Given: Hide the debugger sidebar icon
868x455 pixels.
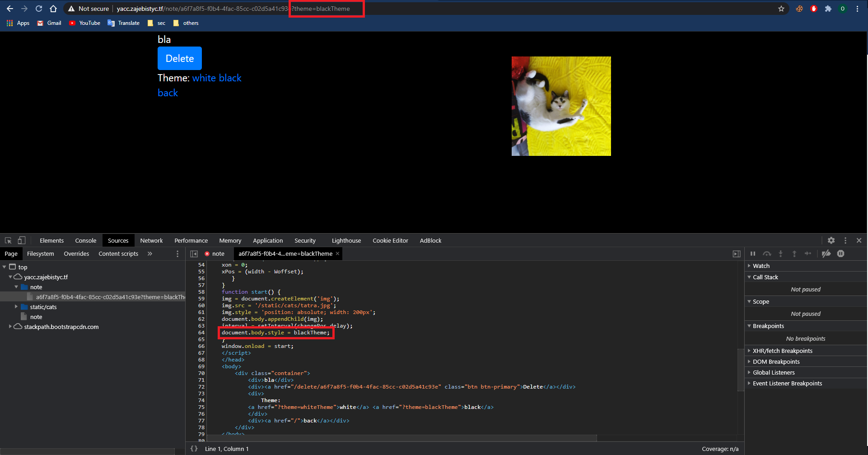Looking at the screenshot, I should 737,253.
